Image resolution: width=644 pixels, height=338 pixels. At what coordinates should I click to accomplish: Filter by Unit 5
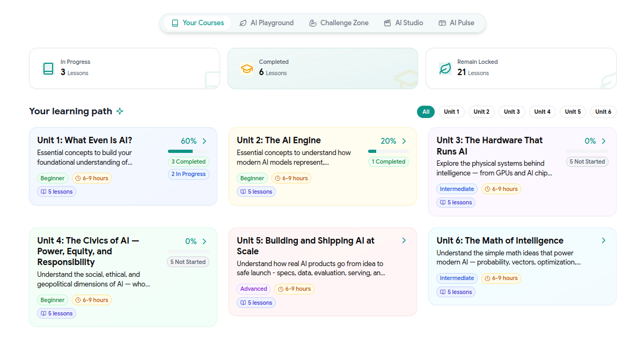pos(573,112)
